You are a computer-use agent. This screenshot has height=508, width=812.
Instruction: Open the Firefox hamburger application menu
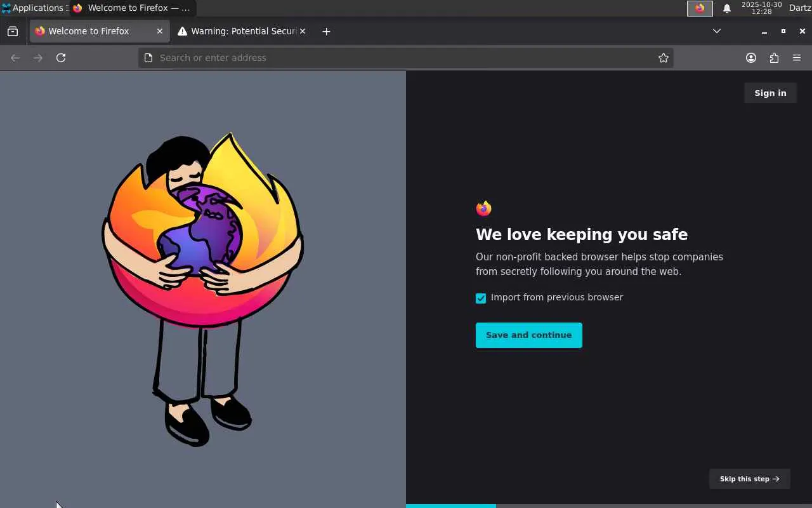[x=797, y=58]
